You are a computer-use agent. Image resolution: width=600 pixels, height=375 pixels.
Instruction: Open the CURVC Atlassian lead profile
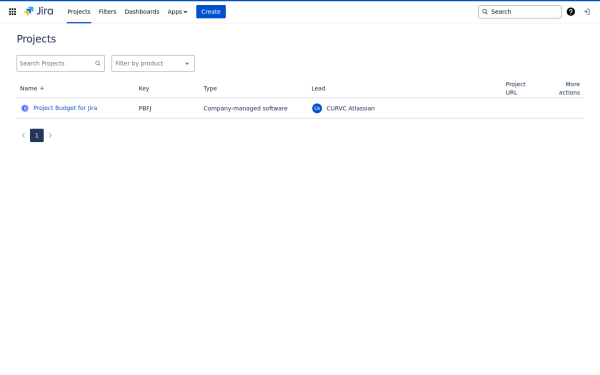coord(350,108)
